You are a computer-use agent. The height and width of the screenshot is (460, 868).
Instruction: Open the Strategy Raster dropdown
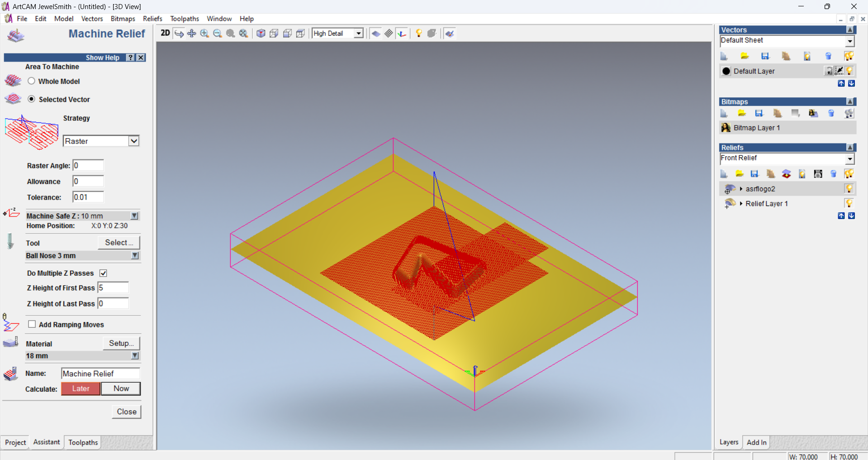tap(133, 141)
